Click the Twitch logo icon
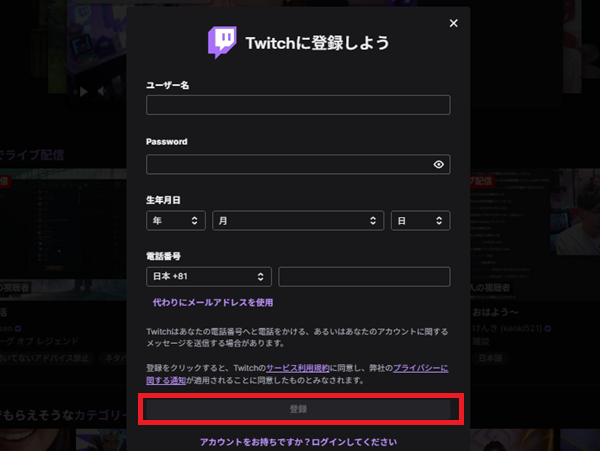600x451 pixels. pos(222,42)
